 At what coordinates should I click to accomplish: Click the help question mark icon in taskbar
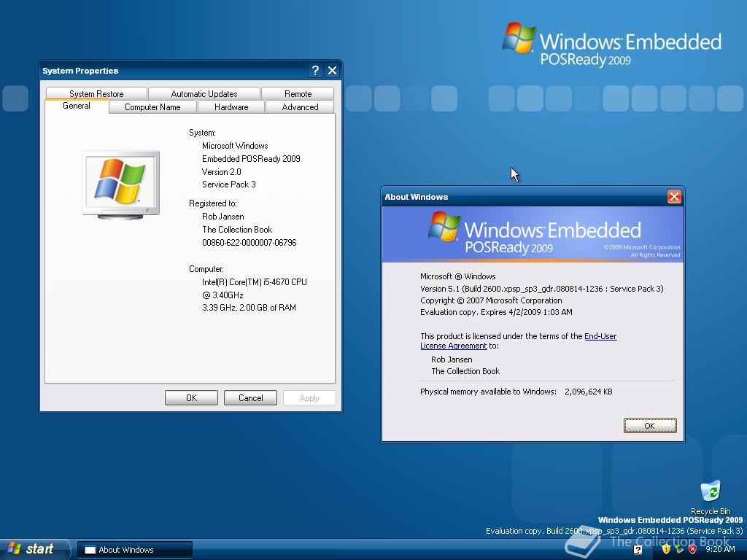coord(638,550)
